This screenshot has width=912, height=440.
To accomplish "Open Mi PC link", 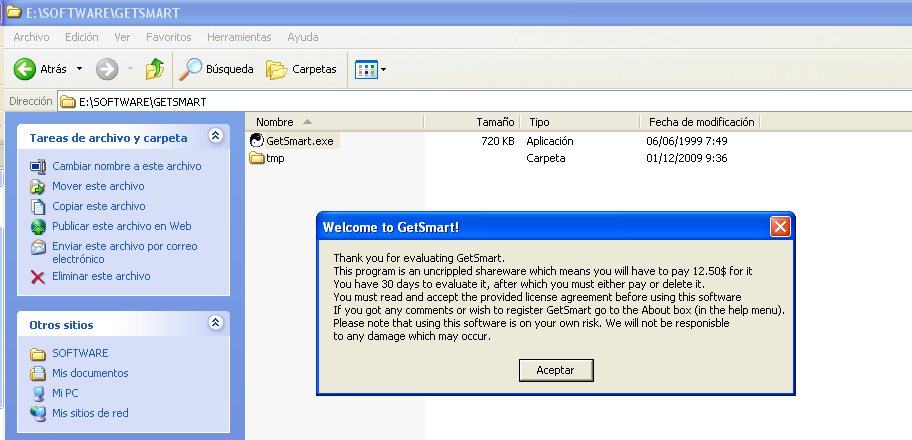I will [x=65, y=393].
